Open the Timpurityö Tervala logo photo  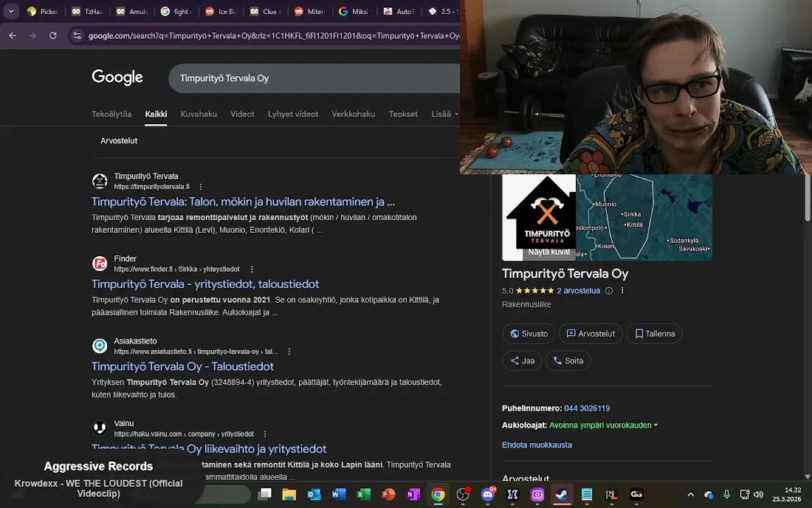pos(539,218)
